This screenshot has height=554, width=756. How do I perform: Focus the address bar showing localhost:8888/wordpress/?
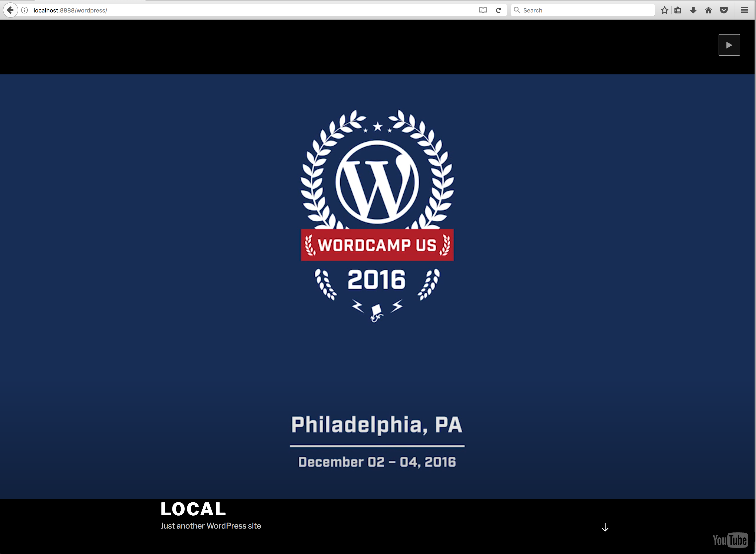pos(255,10)
